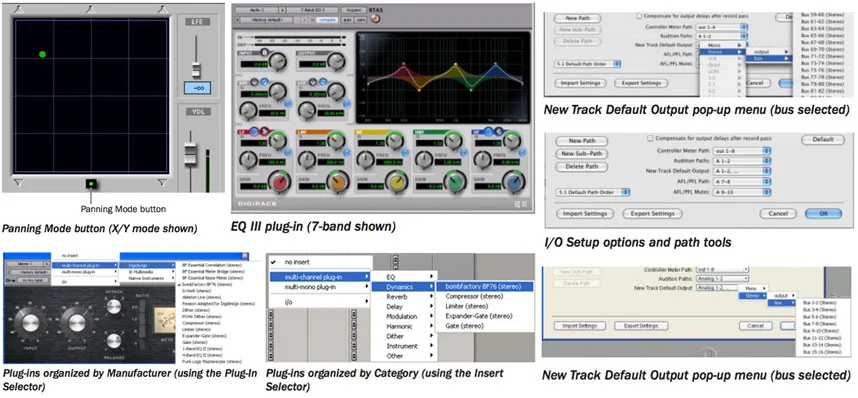Toggle the EQ III bypass button
This screenshot has height=398, width=858.
pos(354,10)
